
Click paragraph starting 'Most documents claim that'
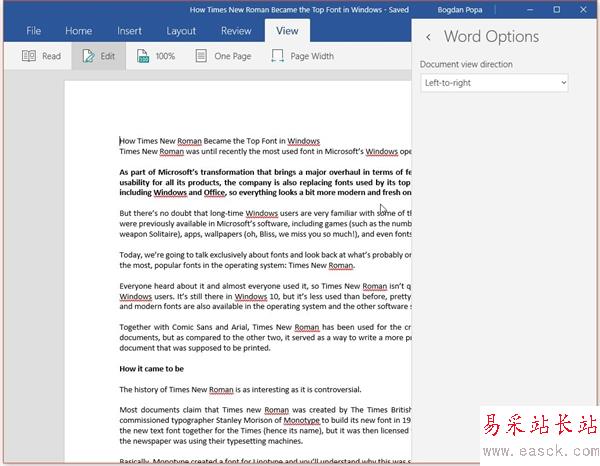click(x=265, y=425)
